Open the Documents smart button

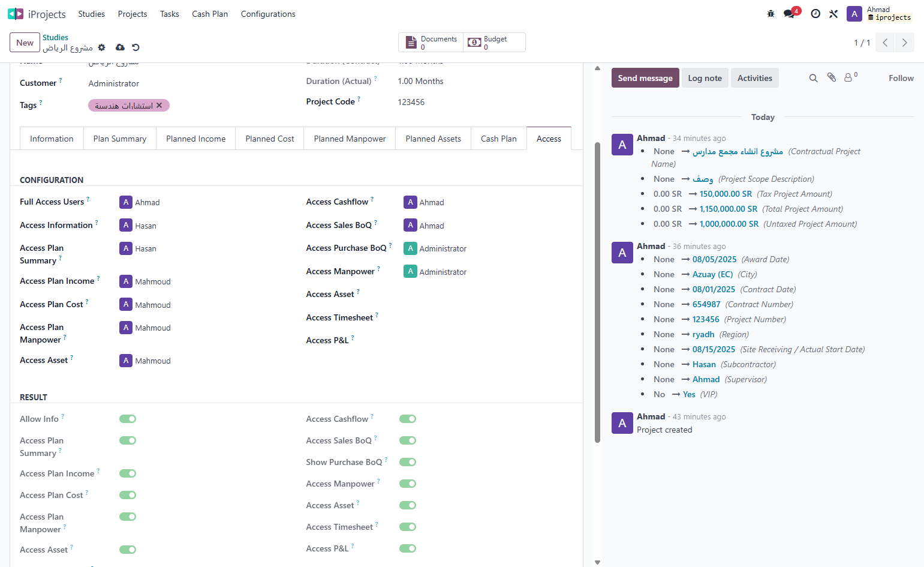click(x=431, y=43)
